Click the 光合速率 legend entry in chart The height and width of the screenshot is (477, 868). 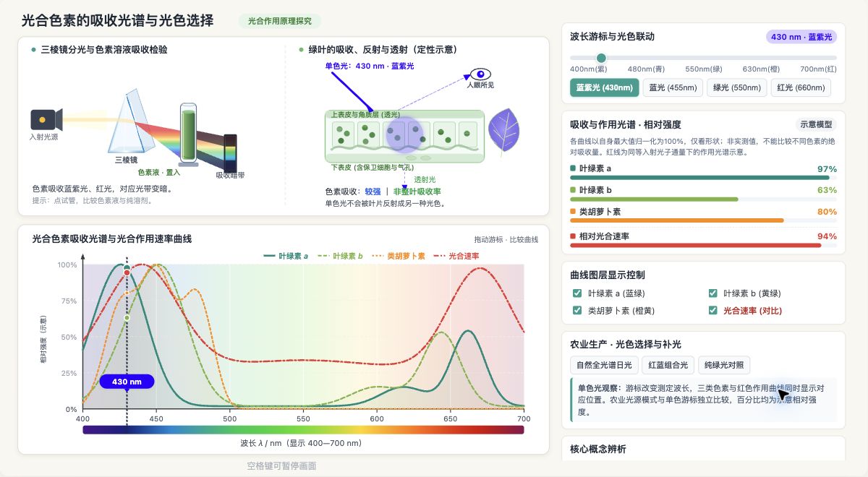click(x=456, y=256)
